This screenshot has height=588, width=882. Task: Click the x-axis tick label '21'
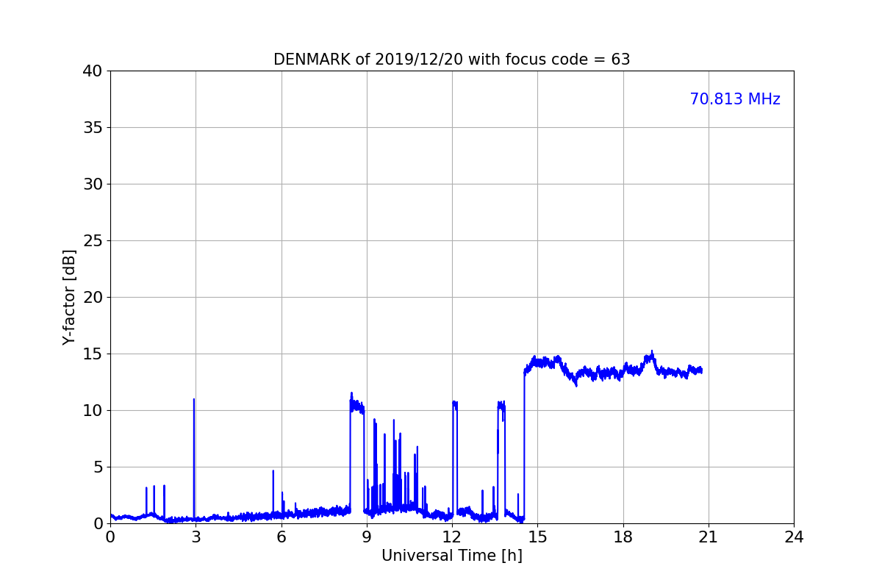coord(709,537)
